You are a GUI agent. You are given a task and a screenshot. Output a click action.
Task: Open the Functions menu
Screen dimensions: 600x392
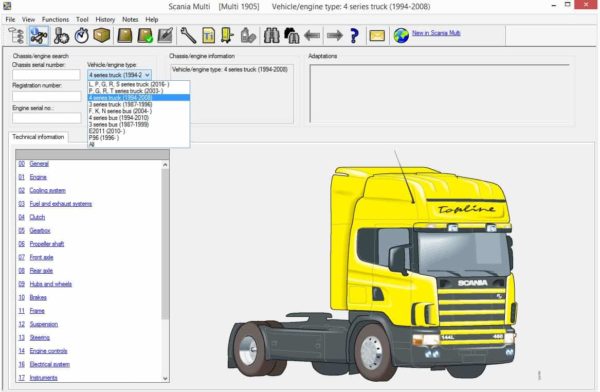pos(55,20)
